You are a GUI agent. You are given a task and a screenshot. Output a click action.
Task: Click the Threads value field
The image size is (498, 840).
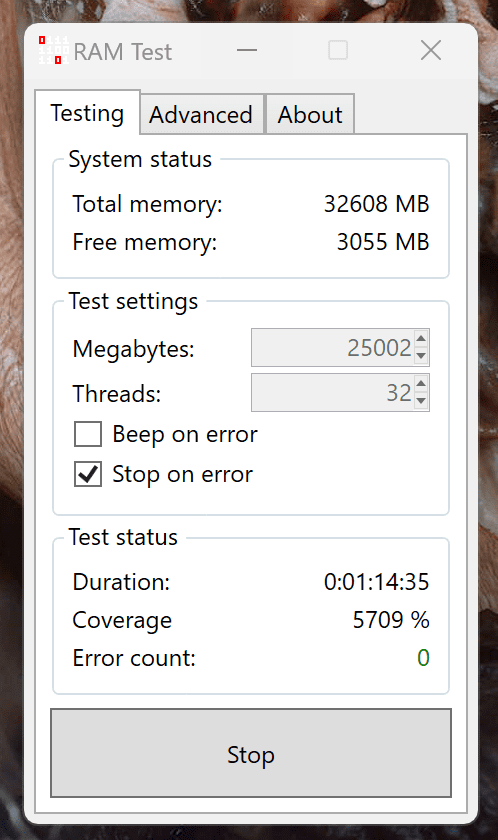pyautogui.click(x=333, y=392)
